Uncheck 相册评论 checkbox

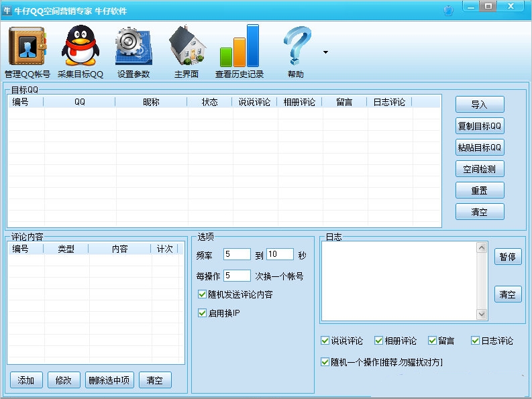pos(378,340)
